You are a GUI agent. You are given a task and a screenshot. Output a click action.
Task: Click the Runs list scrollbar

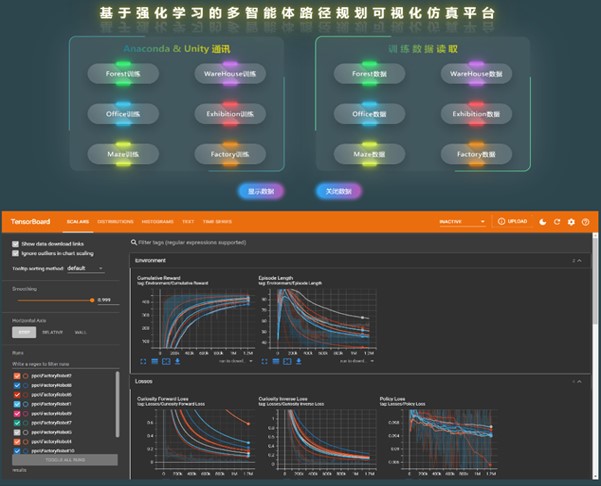(117, 404)
